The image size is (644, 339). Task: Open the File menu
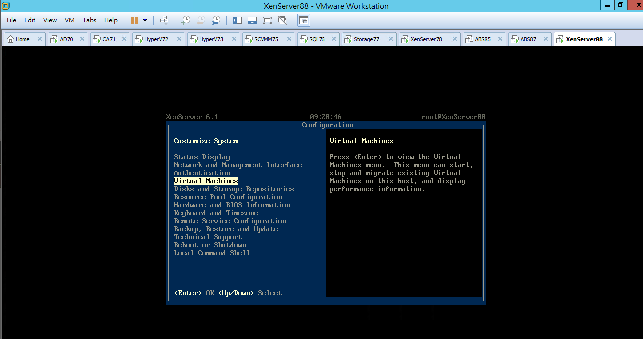pos(11,20)
